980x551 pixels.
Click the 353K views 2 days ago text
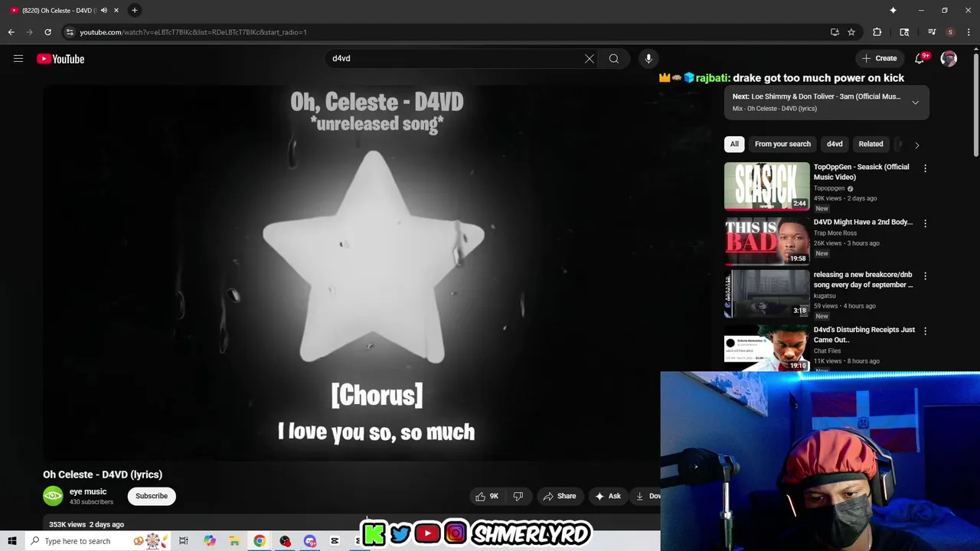coord(87,524)
